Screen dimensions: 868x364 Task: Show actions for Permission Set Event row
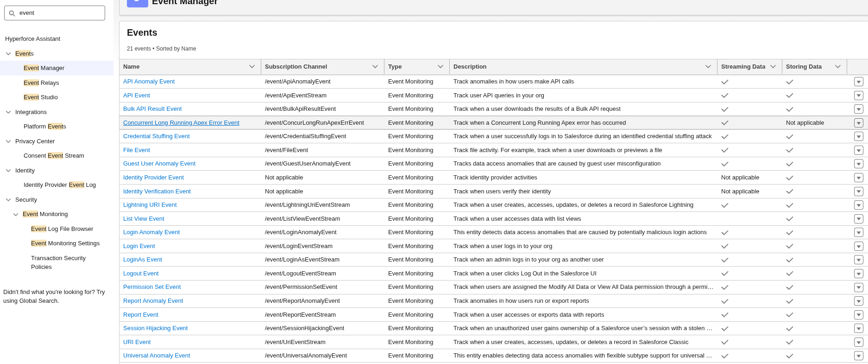pyautogui.click(x=858, y=287)
